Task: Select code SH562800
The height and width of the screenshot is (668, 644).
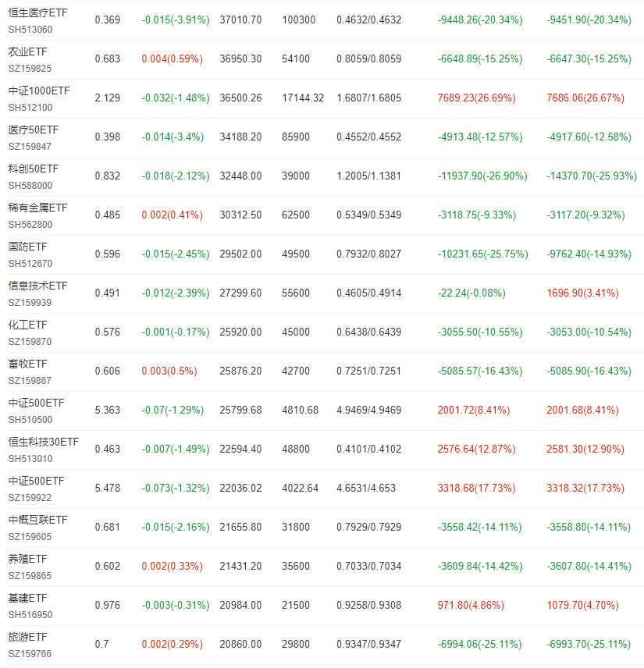Action: 30,225
